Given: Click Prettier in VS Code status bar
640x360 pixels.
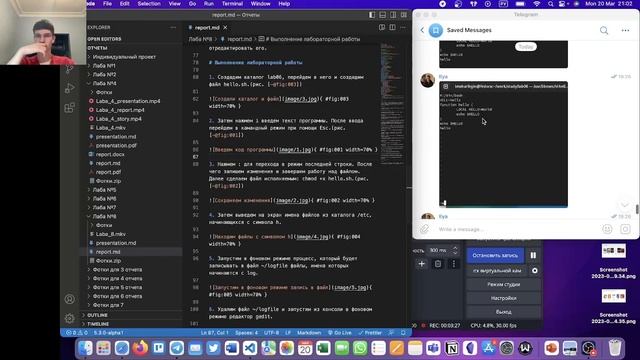Looking at the screenshot, I should 370,333.
